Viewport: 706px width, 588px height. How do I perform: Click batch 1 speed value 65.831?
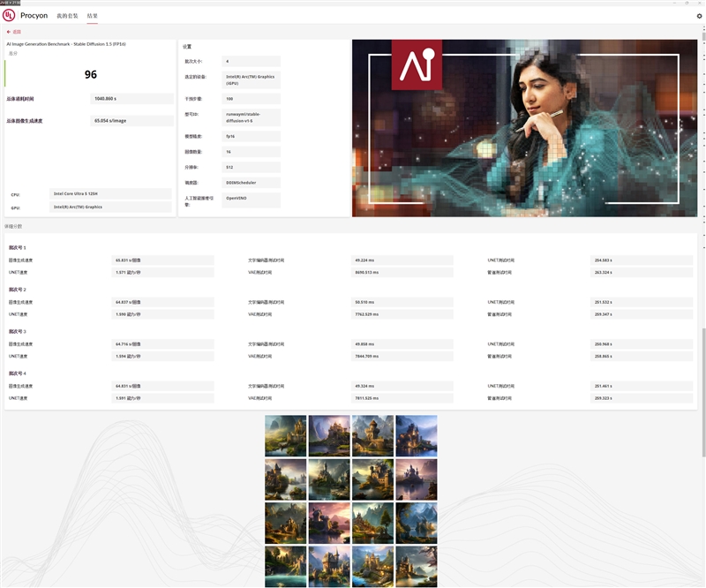pyautogui.click(x=162, y=260)
